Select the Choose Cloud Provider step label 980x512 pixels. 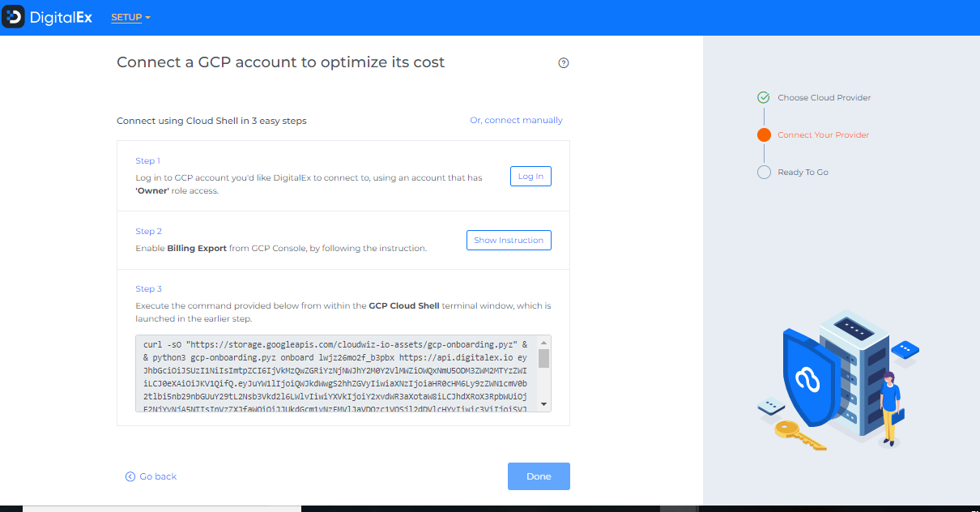824,97
